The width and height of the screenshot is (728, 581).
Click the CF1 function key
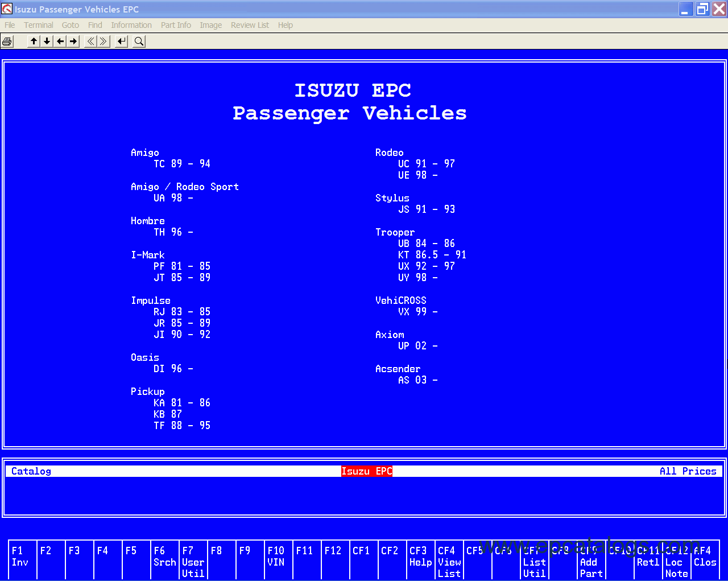click(x=364, y=560)
